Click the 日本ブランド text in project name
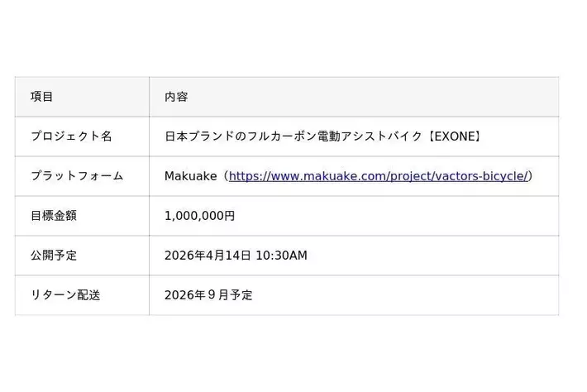Screen dimensions: 587x392 193,136
